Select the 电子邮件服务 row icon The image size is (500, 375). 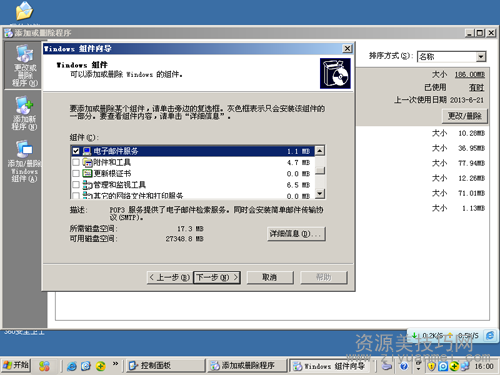(87, 151)
